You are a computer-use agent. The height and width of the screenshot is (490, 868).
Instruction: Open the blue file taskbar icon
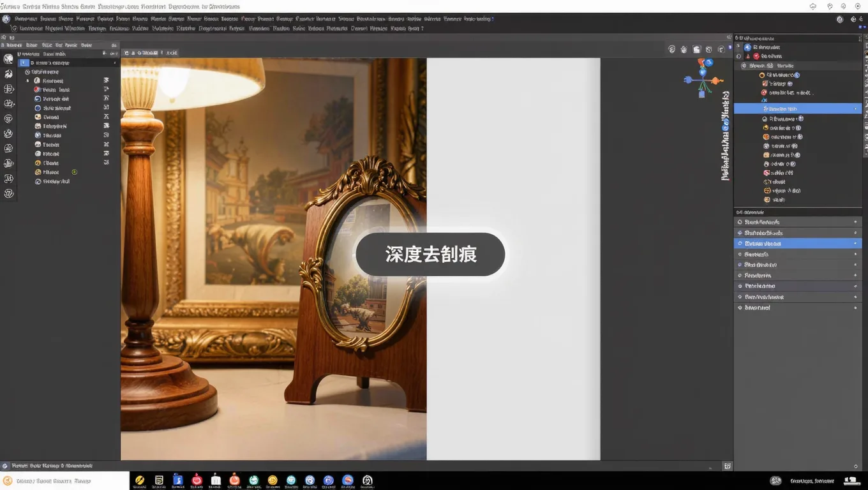[x=178, y=480]
